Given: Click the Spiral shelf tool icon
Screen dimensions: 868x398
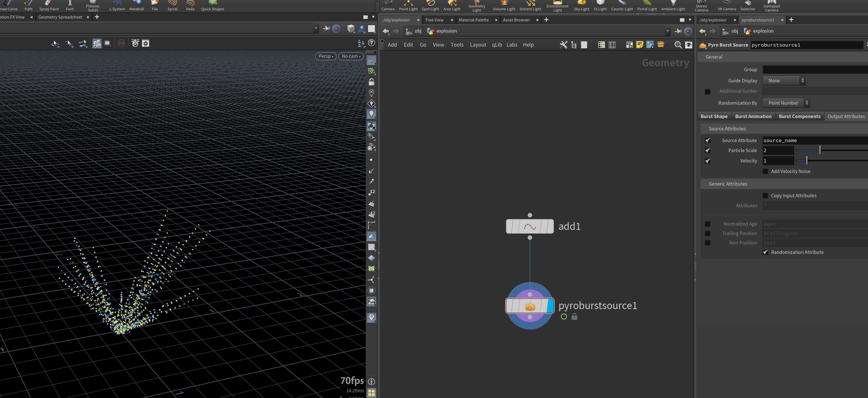Looking at the screenshot, I should 172,3.
